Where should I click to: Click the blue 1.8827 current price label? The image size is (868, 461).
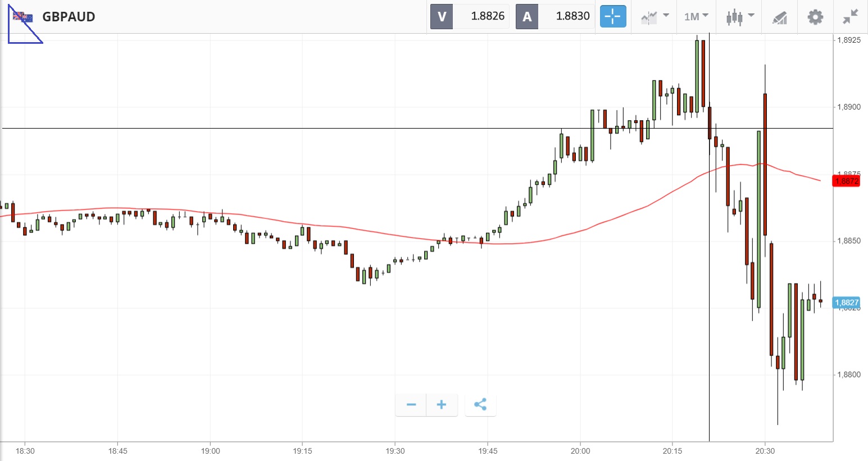tap(846, 303)
